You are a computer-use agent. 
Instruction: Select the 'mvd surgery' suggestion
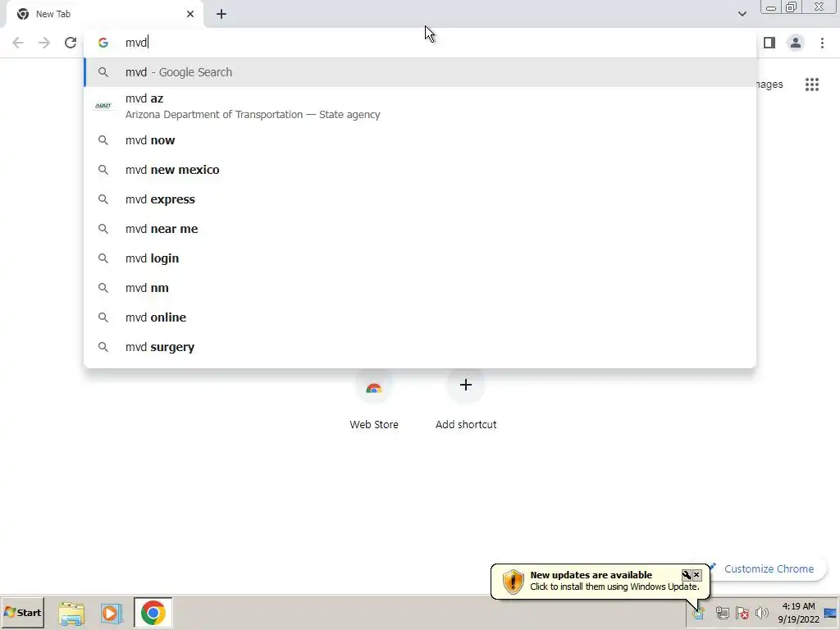click(x=420, y=347)
